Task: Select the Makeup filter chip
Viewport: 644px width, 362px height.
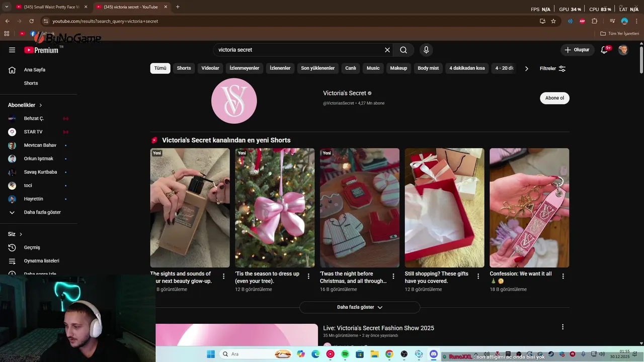Action: coord(398,68)
